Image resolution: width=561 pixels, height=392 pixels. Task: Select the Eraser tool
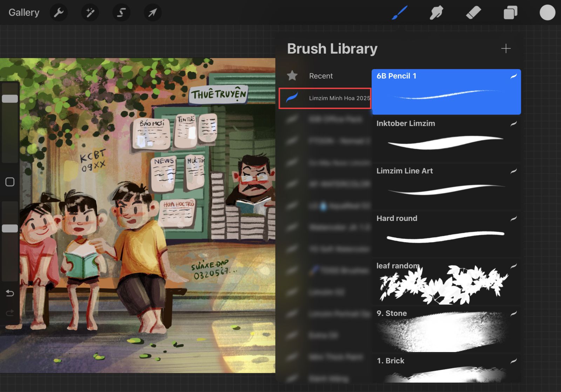click(473, 13)
